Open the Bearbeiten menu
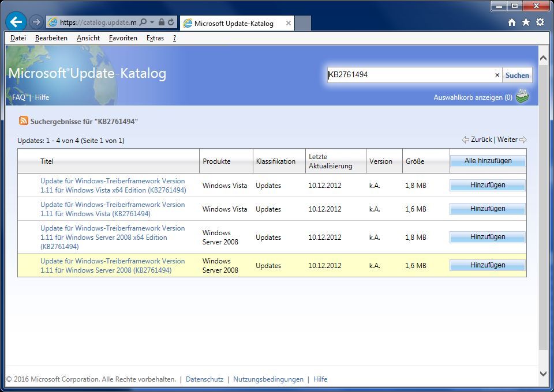 pos(51,38)
